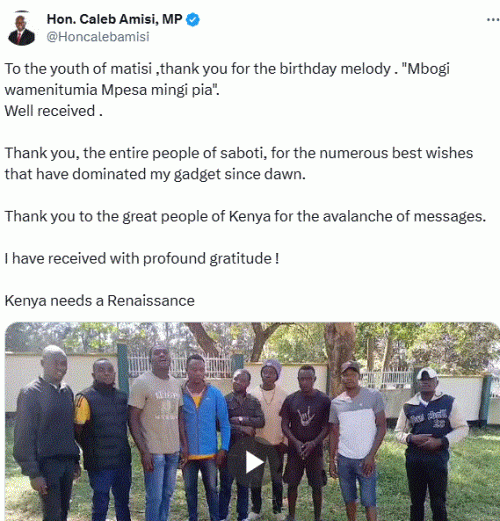Click the paragraph mentioning people of saboti
500x521 pixels.
(x=239, y=164)
